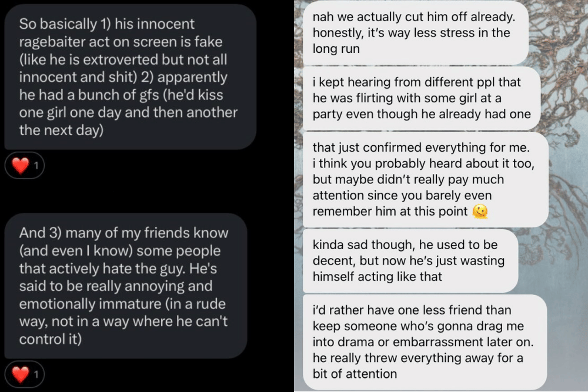Screen dimensions: 588x392
Task: Select the heart emoji inside the top reaction pill
Action: 19,165
